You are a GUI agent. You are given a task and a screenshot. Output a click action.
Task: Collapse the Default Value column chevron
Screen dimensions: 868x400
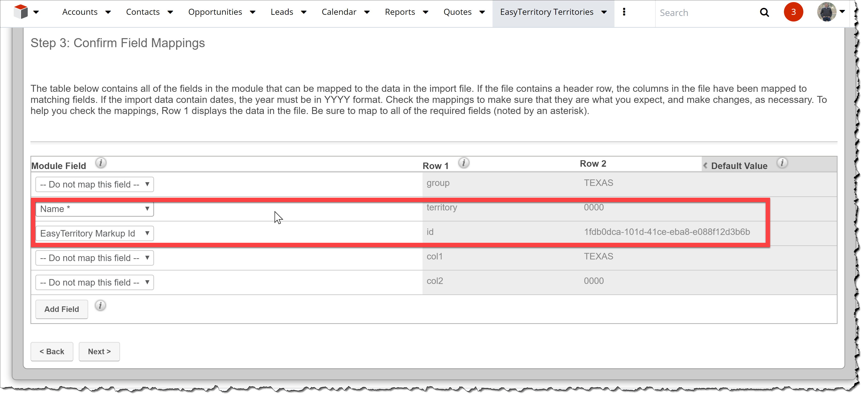click(x=705, y=166)
